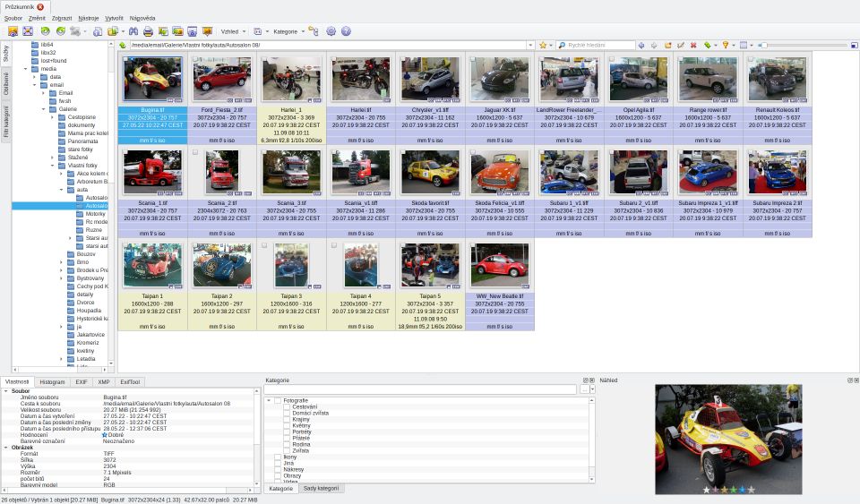Close the Průzkumník tab with red X

tap(40, 7)
